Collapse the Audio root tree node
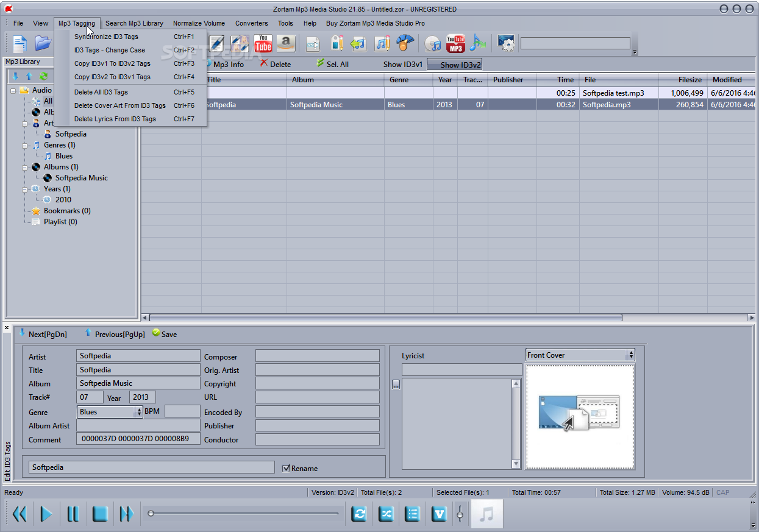This screenshot has height=532, width=759. [13, 90]
